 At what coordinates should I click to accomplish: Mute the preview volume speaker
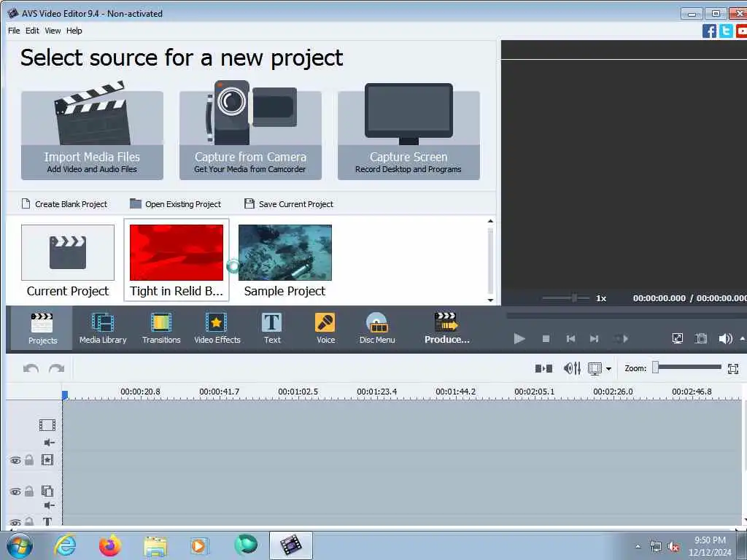[x=725, y=338]
